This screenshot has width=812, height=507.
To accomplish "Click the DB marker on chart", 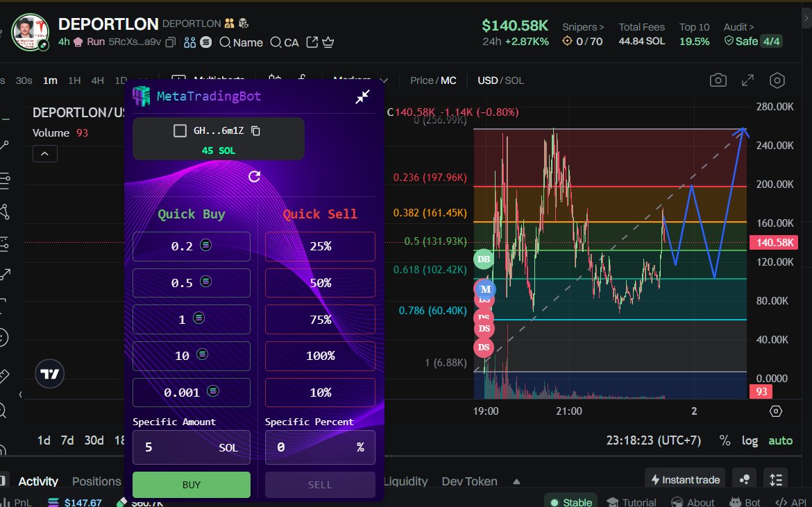I will pyautogui.click(x=484, y=259).
